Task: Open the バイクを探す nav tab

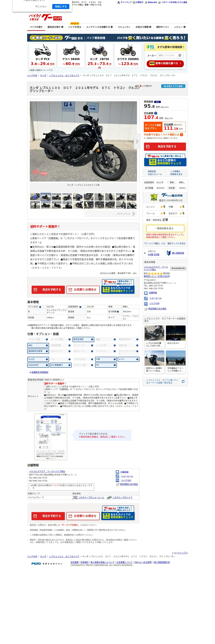Action: click(36, 27)
